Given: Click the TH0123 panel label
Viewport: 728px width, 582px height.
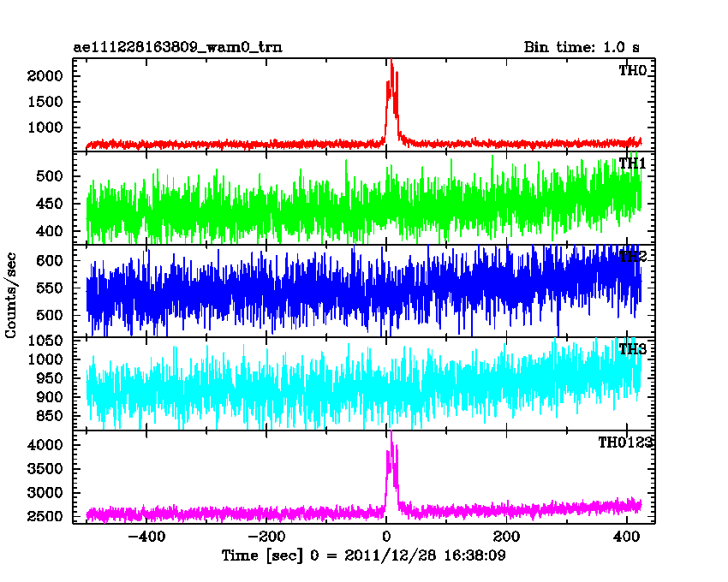Looking at the screenshot, I should (x=625, y=442).
